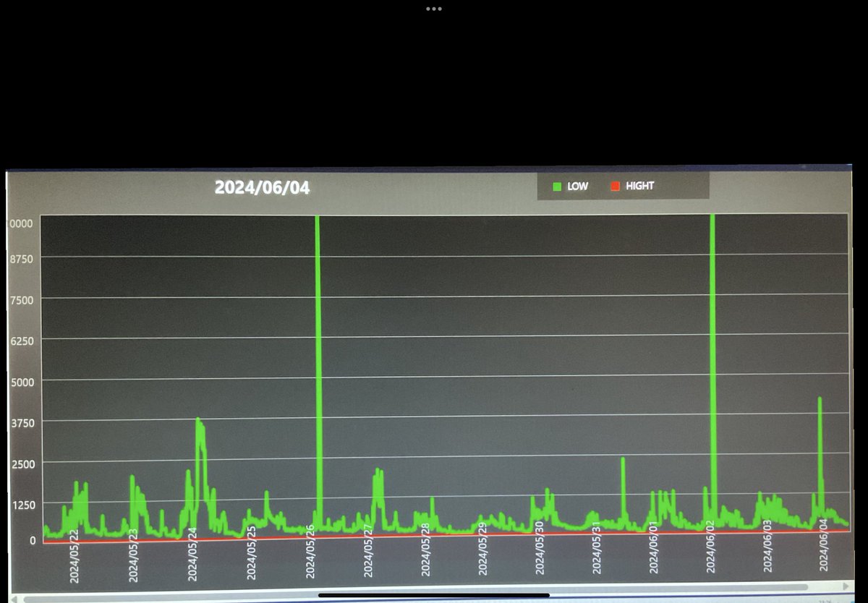The width and height of the screenshot is (868, 603).
Task: Toggle the HIGHT series legend label
Action: tap(640, 187)
